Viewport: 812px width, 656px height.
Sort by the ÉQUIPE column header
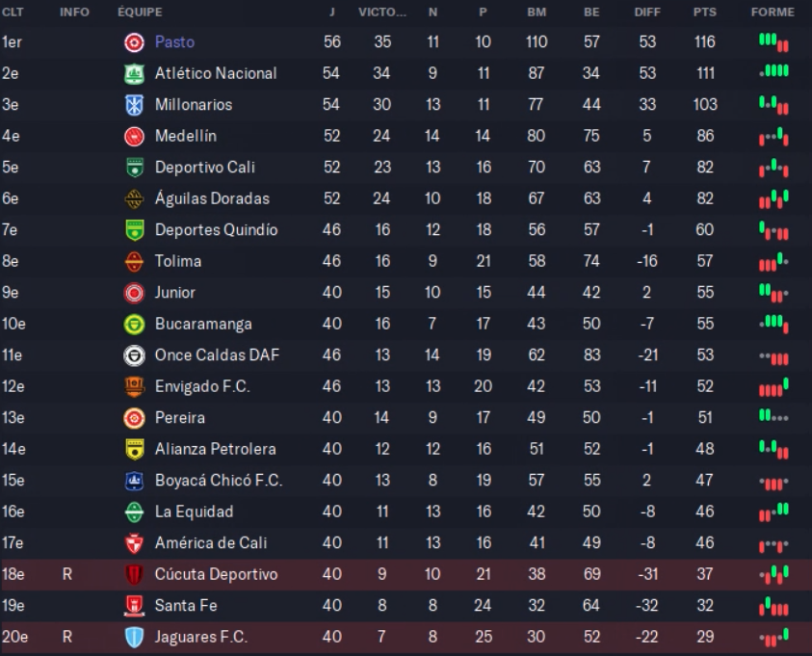tap(140, 12)
